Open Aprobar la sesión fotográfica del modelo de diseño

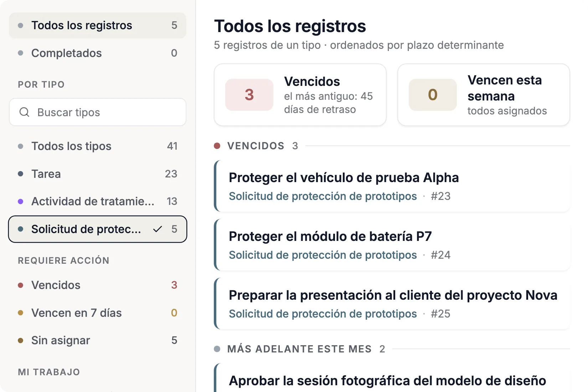392,378
